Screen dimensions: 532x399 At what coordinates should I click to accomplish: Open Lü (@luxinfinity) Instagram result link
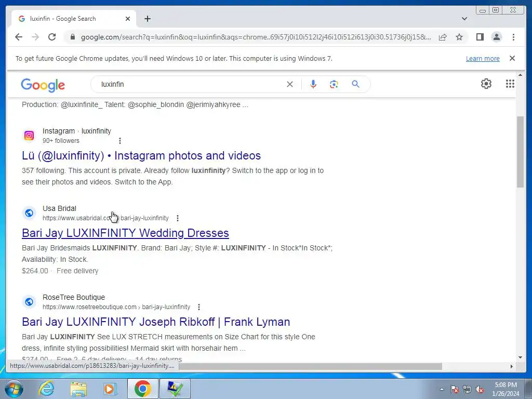[141, 155]
